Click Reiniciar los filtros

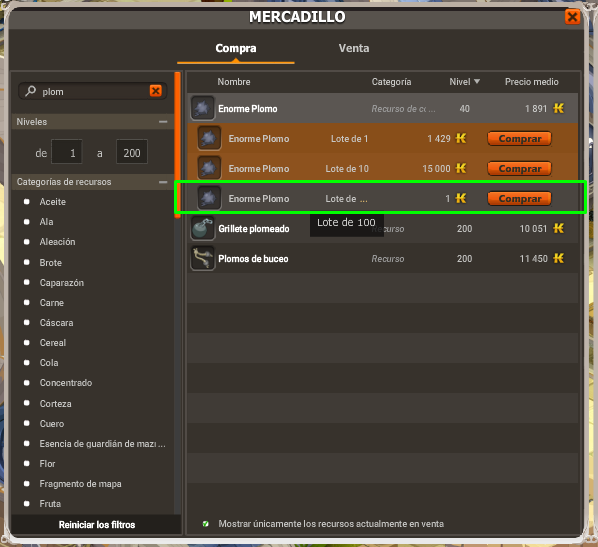point(97,525)
